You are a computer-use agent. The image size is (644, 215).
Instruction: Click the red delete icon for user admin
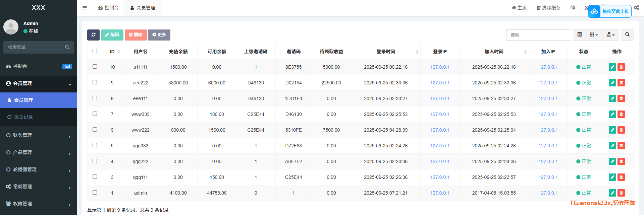click(621, 193)
